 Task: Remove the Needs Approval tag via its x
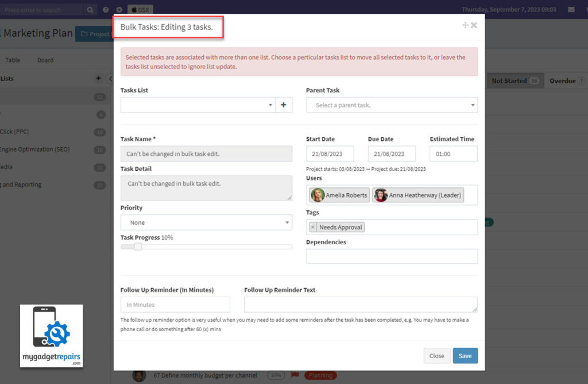(314, 227)
